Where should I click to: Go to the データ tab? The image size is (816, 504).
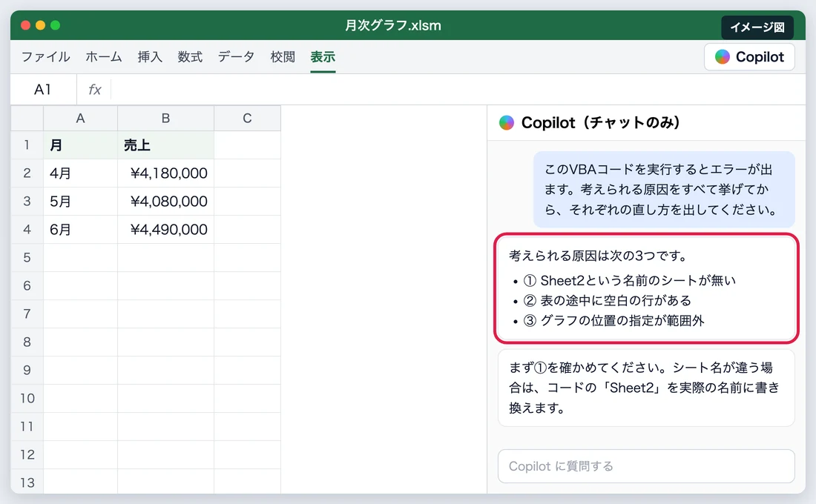tap(236, 56)
